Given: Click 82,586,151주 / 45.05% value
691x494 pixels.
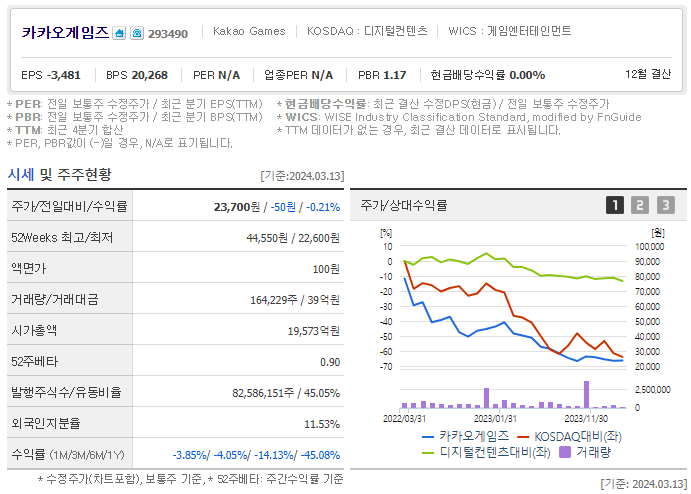Looking at the screenshot, I should (286, 393).
